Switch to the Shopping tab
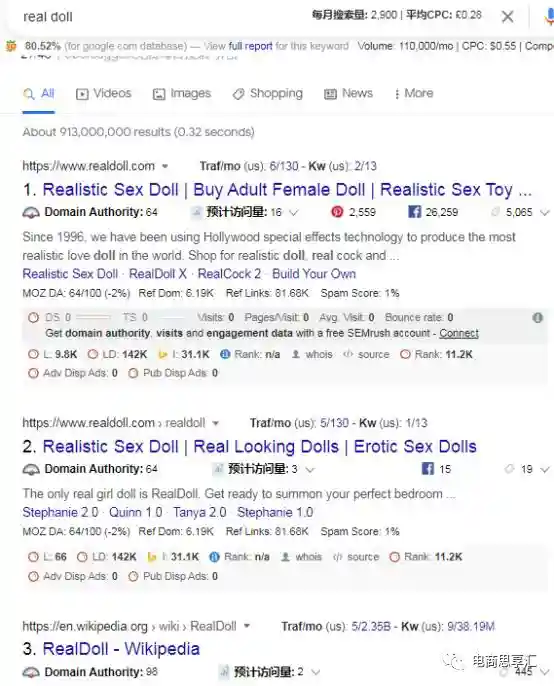This screenshot has width=554, height=686. [268, 94]
